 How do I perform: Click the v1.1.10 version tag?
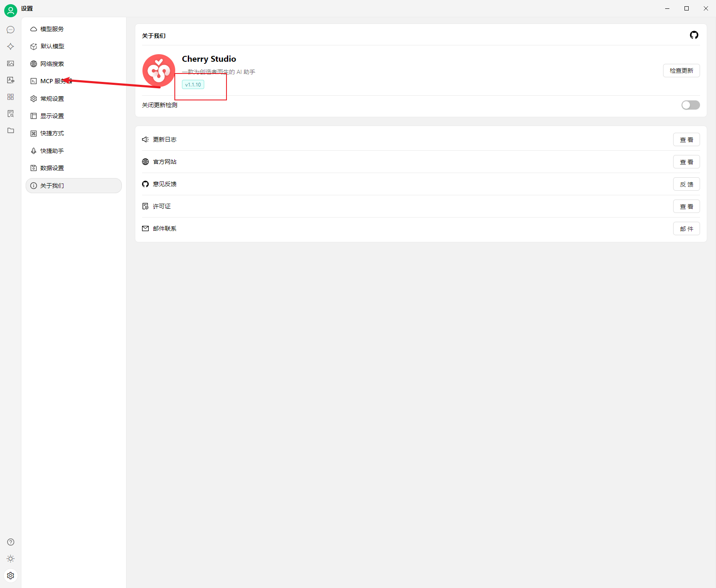pos(193,85)
